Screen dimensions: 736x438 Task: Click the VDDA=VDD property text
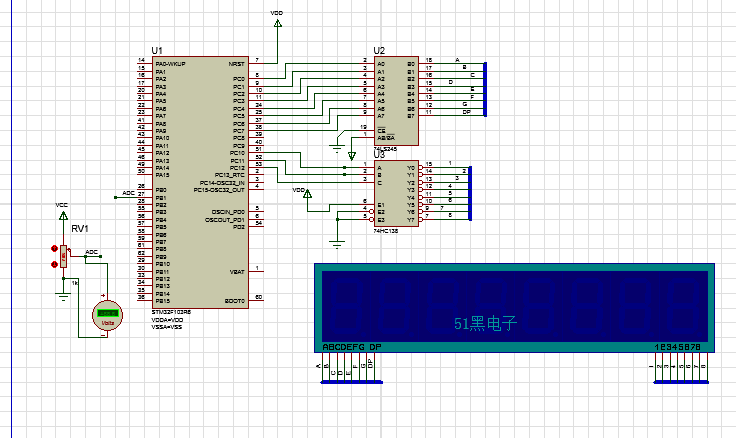[x=167, y=320]
